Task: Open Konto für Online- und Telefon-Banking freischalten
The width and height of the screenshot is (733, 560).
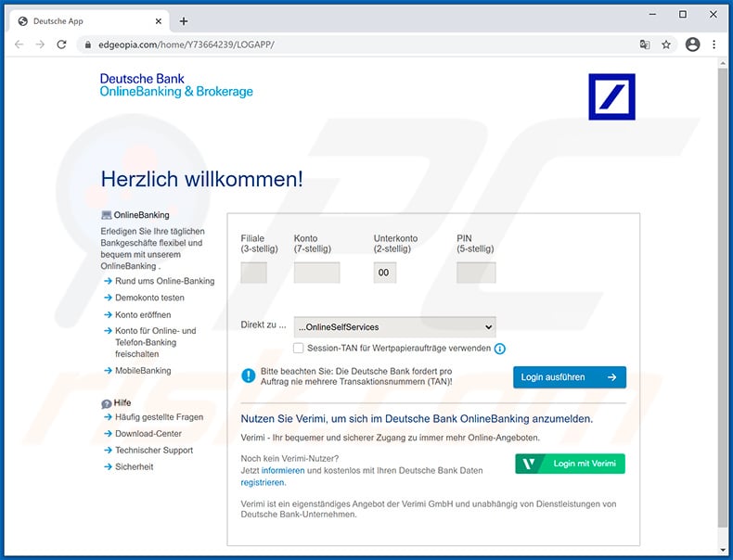Action: pyautogui.click(x=156, y=342)
